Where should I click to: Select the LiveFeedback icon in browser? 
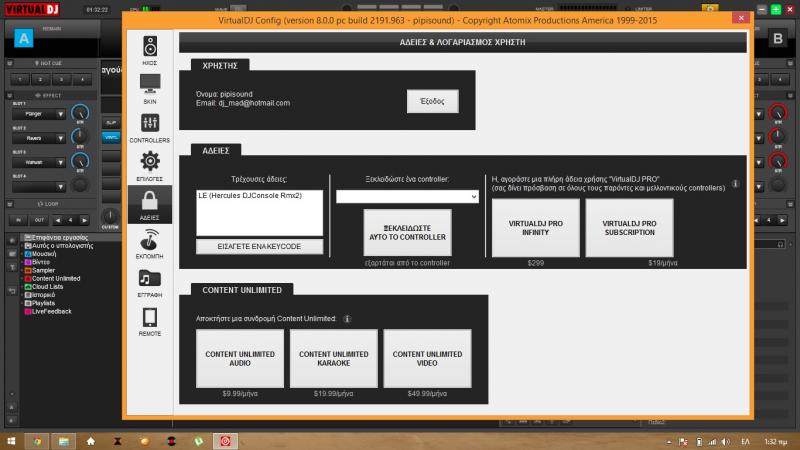[x=28, y=311]
